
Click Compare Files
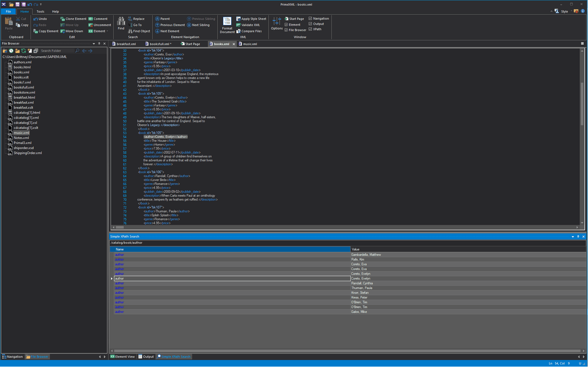point(249,31)
